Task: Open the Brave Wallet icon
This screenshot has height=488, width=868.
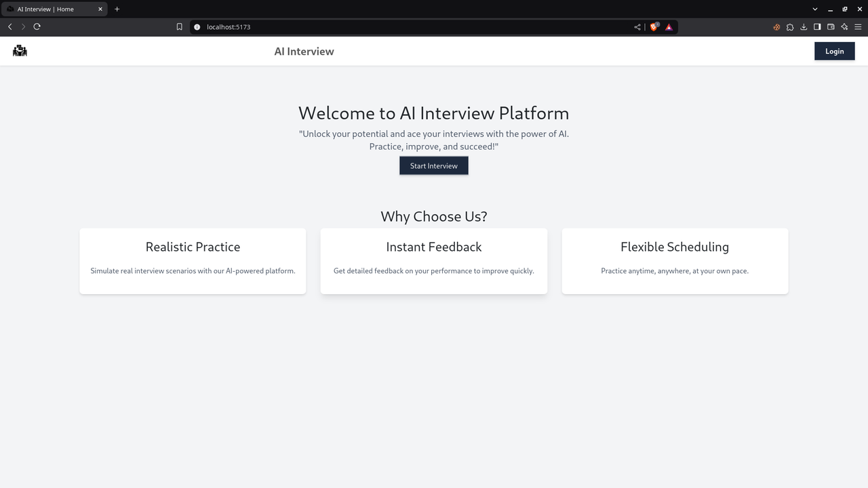Action: 831,27
